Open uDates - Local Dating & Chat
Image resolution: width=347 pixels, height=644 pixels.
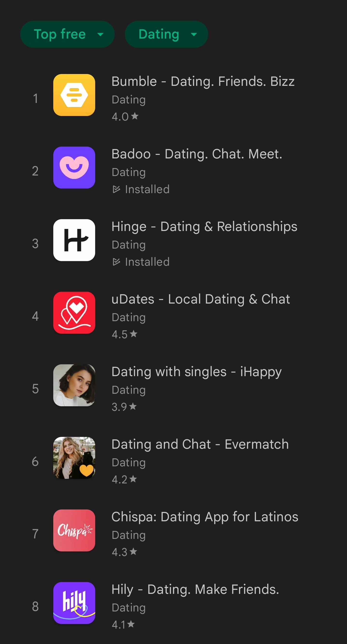point(200,299)
